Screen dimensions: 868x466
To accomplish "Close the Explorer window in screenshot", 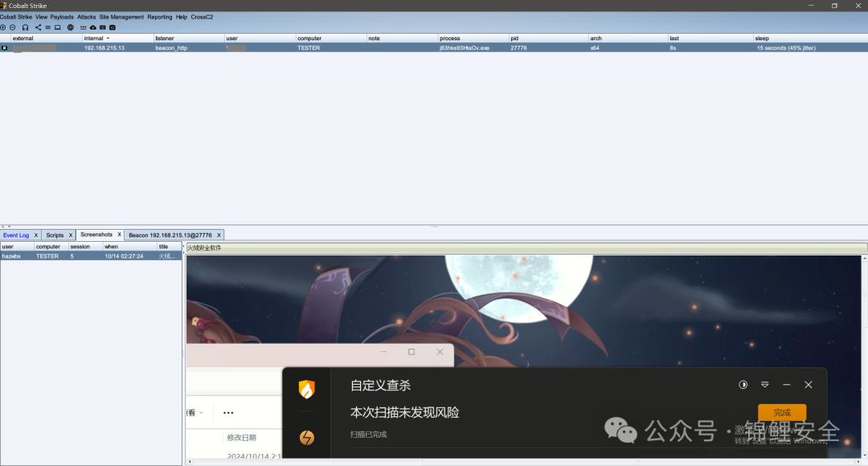I will tap(440, 352).
